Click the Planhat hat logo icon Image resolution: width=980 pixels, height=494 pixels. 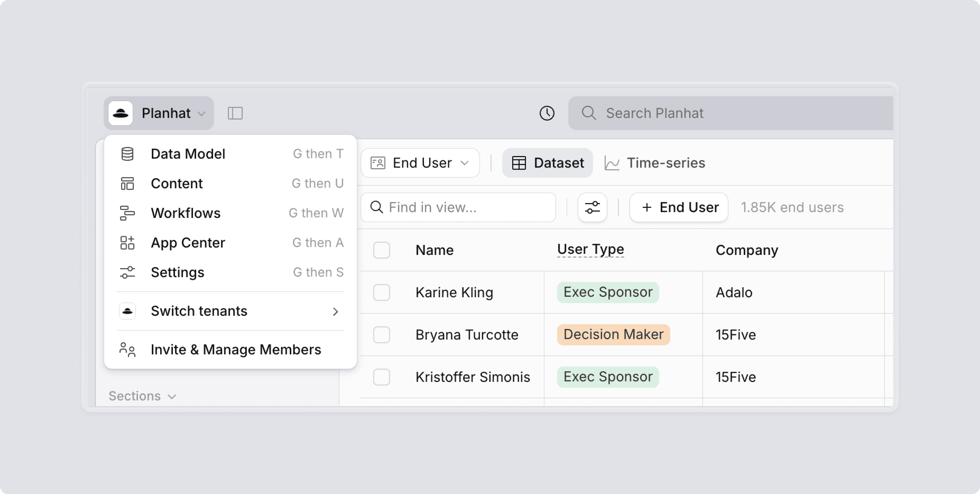pyautogui.click(x=121, y=113)
